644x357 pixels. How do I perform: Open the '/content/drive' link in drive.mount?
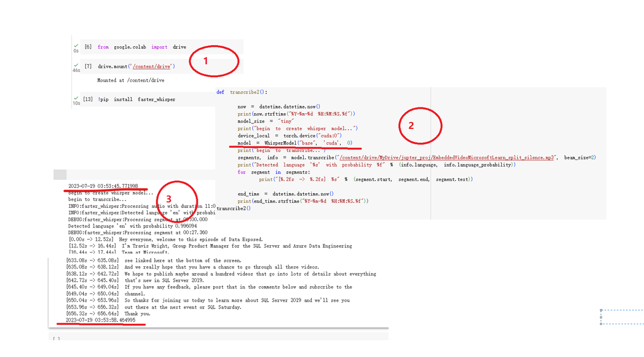[x=152, y=65]
